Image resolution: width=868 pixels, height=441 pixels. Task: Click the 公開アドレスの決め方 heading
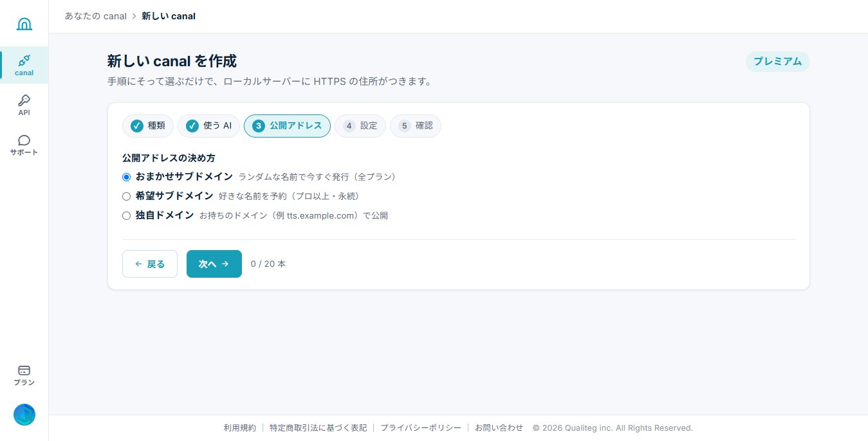(169, 157)
